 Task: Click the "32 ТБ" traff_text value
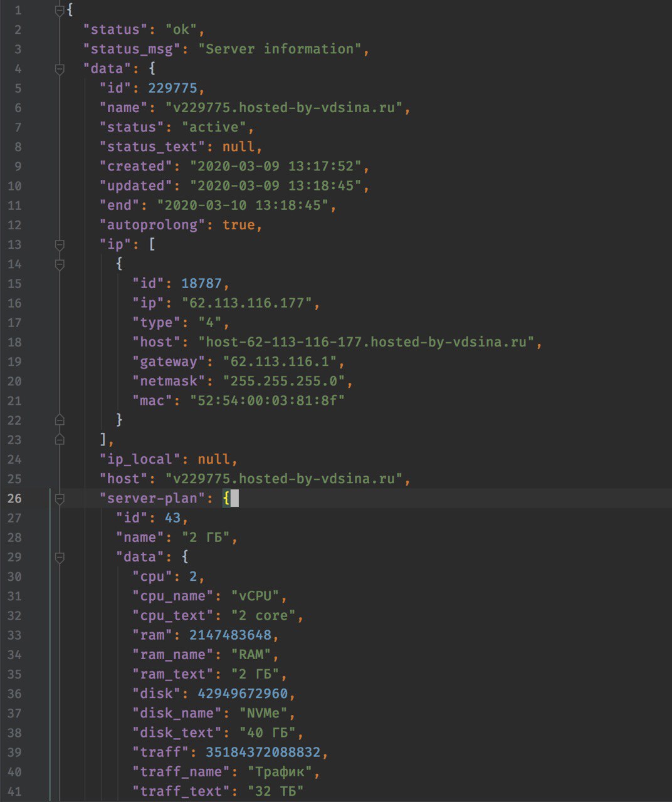tap(275, 791)
